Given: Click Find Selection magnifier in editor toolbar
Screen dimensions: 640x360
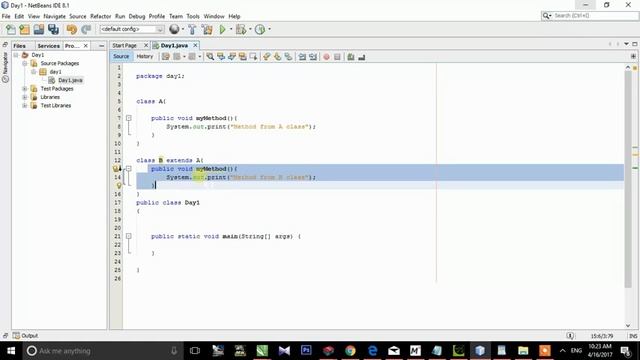Looking at the screenshot, I should pos(210,57).
